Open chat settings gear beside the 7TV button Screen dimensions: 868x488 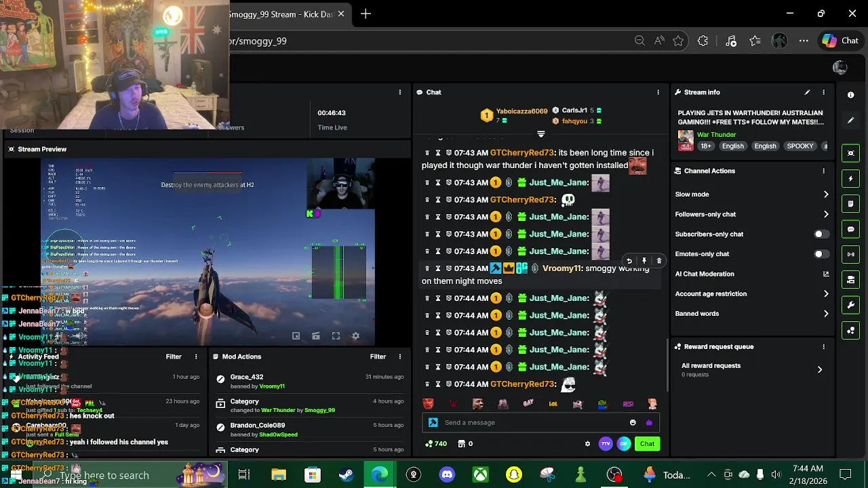(x=587, y=444)
